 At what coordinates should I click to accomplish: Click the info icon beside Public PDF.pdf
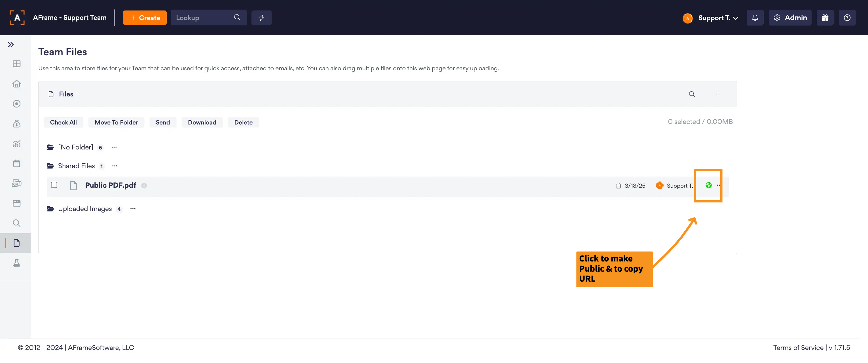144,185
